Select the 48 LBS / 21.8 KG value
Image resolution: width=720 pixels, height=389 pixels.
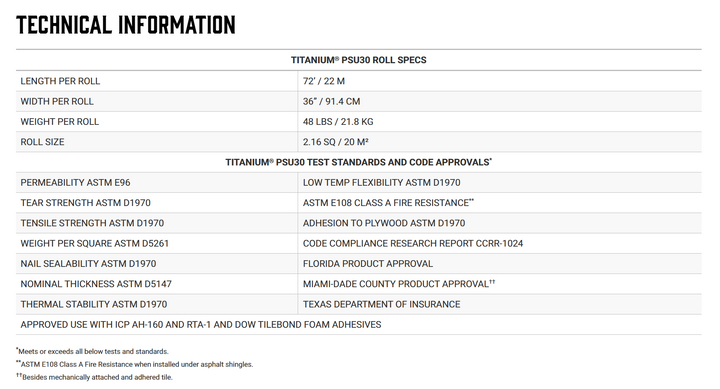(x=338, y=122)
